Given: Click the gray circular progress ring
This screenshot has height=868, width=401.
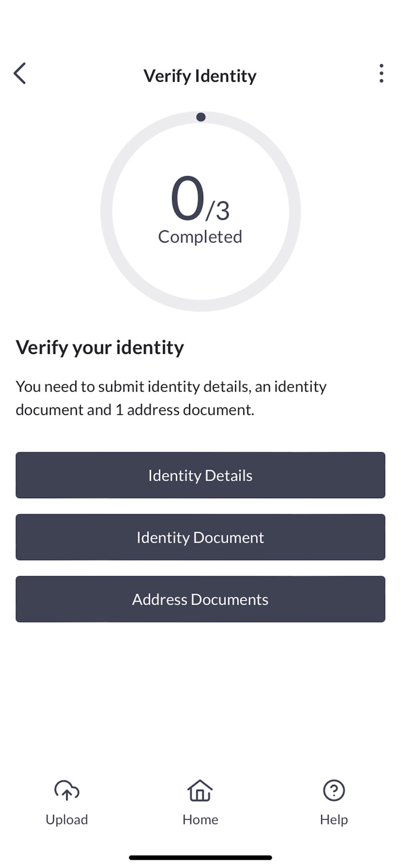Looking at the screenshot, I should 106,211.
